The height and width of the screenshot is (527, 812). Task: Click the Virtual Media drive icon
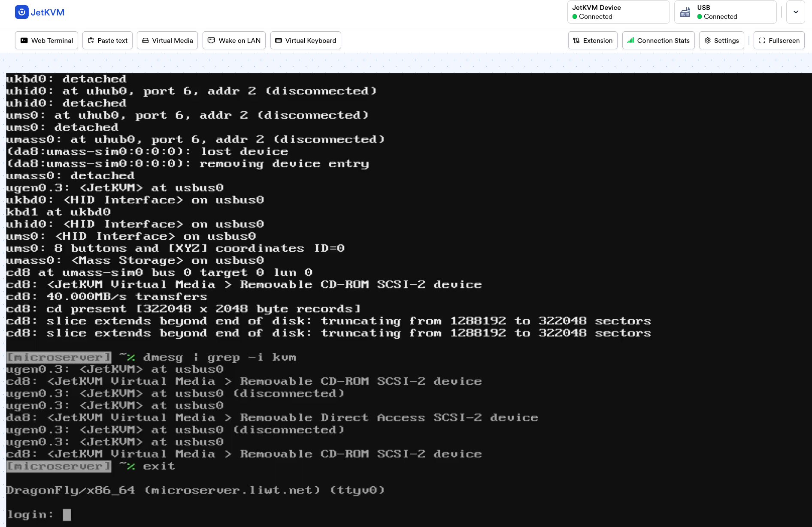click(145, 40)
